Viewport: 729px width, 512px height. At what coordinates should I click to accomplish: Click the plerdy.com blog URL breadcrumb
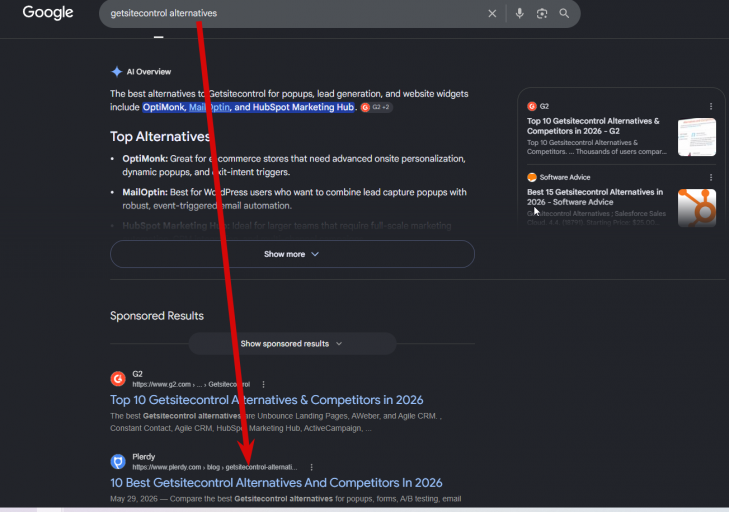click(x=215, y=467)
